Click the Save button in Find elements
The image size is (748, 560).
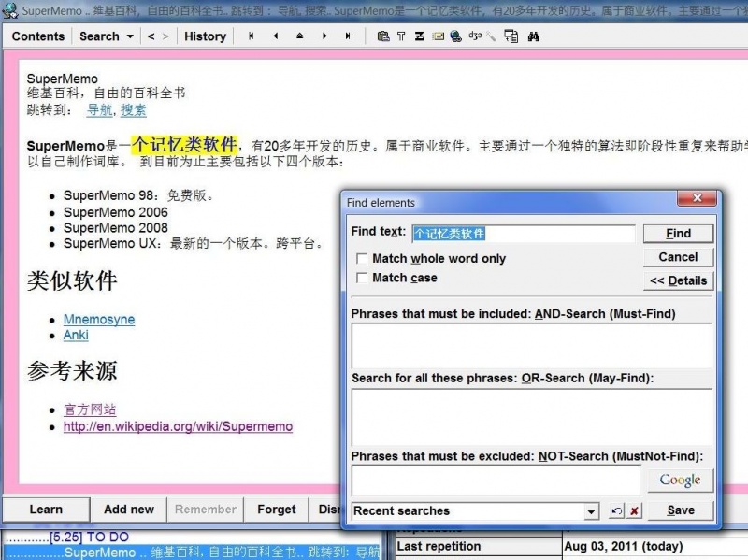click(x=681, y=510)
